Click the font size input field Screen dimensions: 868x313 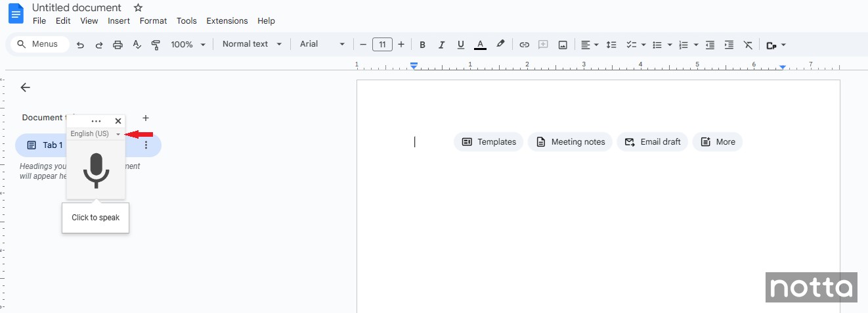tap(382, 45)
